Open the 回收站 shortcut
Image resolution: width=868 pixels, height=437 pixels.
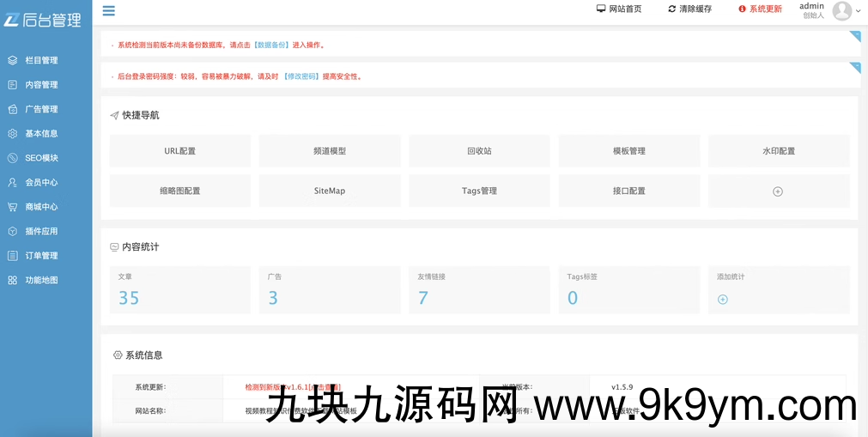[479, 150]
